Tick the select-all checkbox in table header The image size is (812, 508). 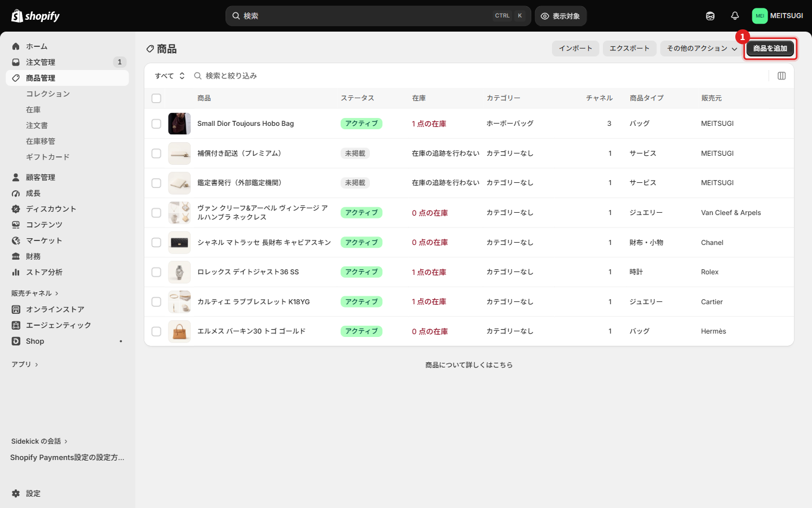point(156,98)
